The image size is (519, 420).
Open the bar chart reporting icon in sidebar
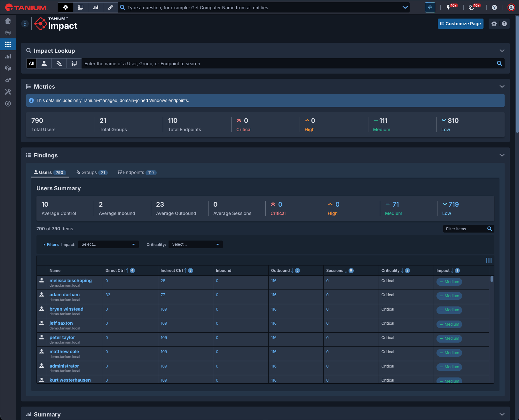click(x=8, y=56)
